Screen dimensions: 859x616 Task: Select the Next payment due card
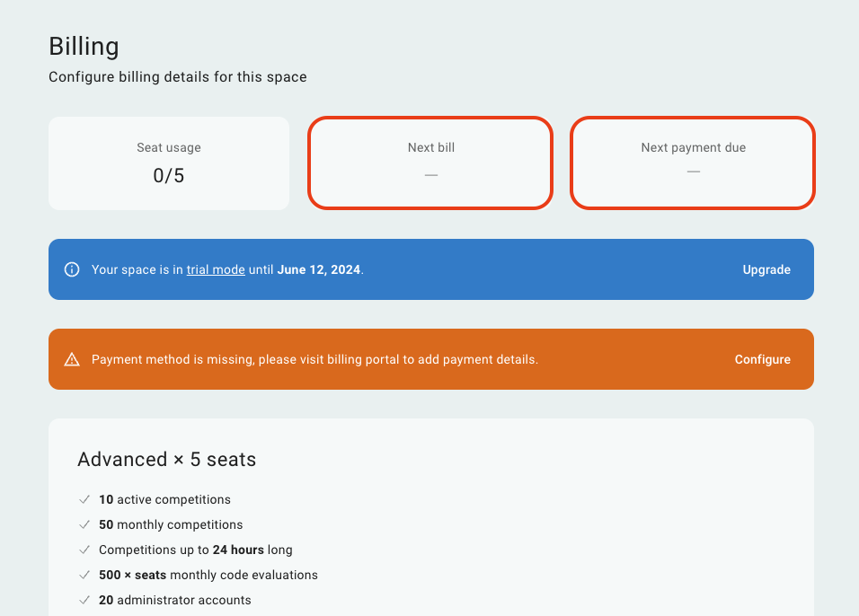point(693,163)
